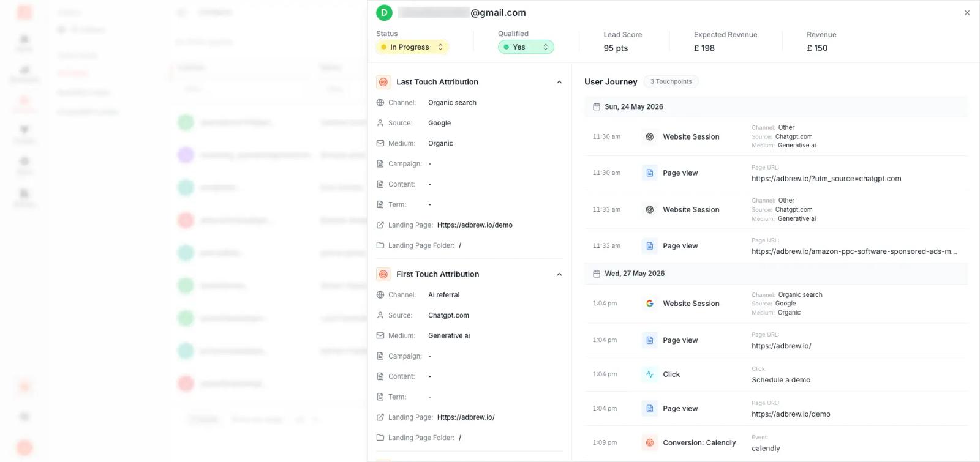Collapse the Last Touch Attribution section
The width and height of the screenshot is (980, 462).
coord(559,82)
